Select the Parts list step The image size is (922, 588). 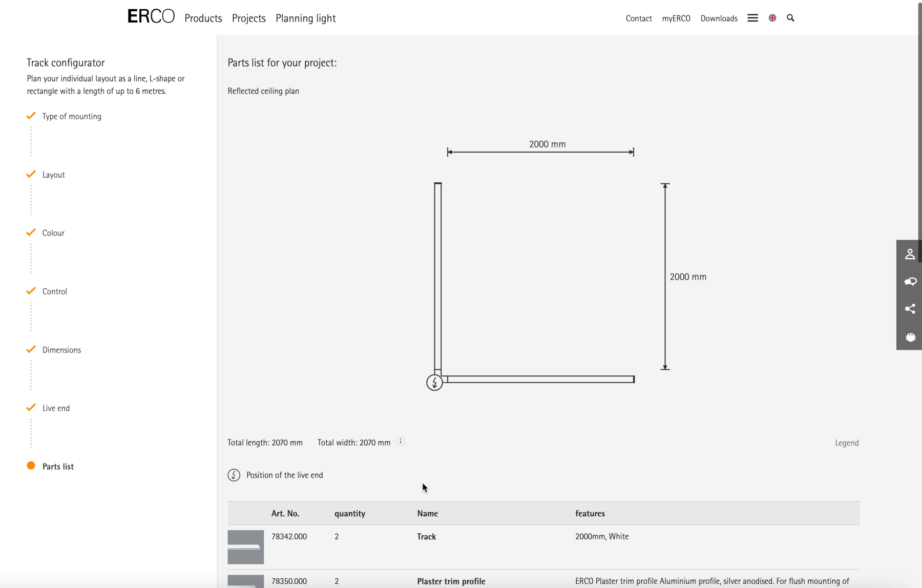pos(58,467)
